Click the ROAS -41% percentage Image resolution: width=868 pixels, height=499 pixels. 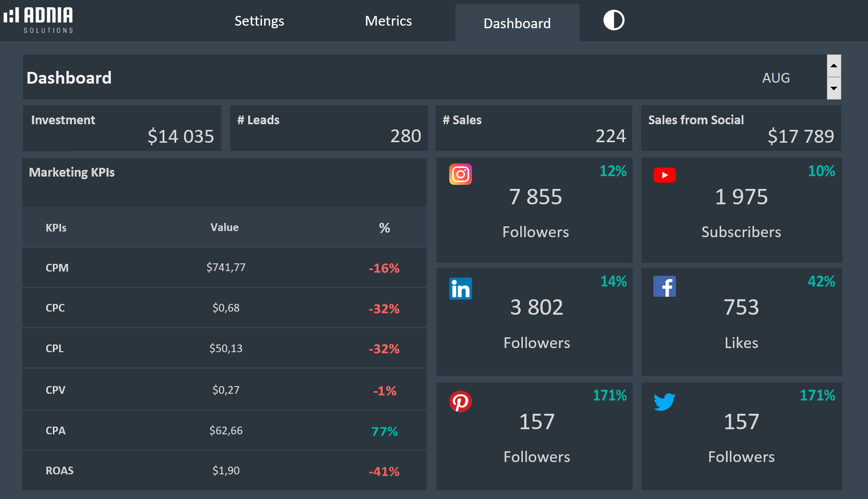pos(384,471)
